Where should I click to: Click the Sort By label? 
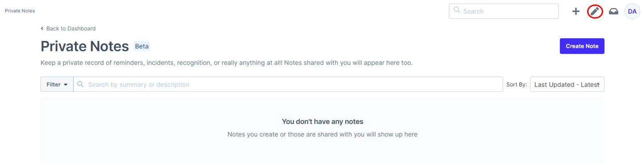[x=516, y=84]
